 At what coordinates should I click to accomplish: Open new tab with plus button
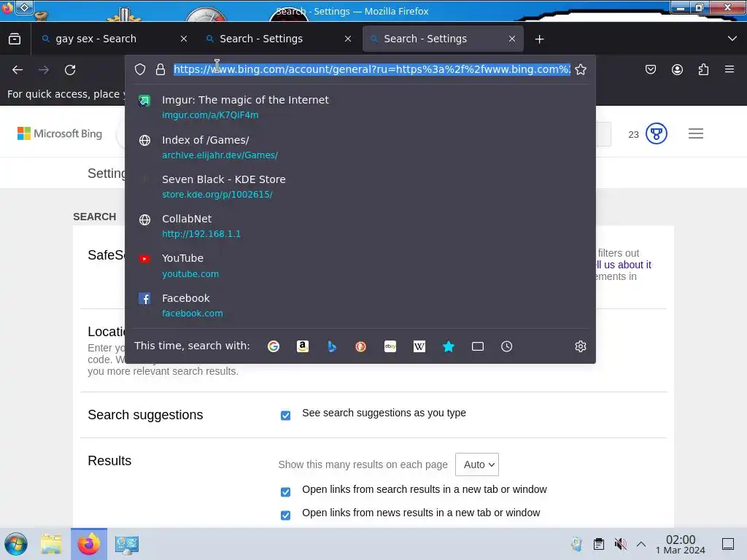(x=539, y=39)
